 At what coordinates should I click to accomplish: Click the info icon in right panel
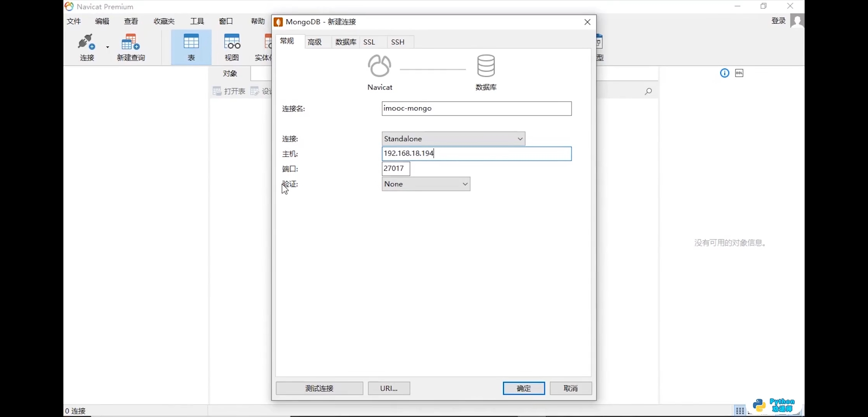724,73
